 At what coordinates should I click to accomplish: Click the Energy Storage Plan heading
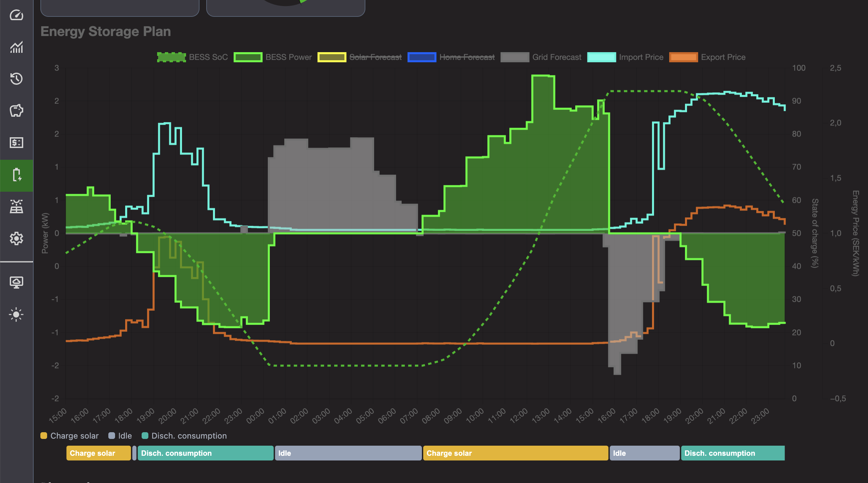[x=106, y=31]
